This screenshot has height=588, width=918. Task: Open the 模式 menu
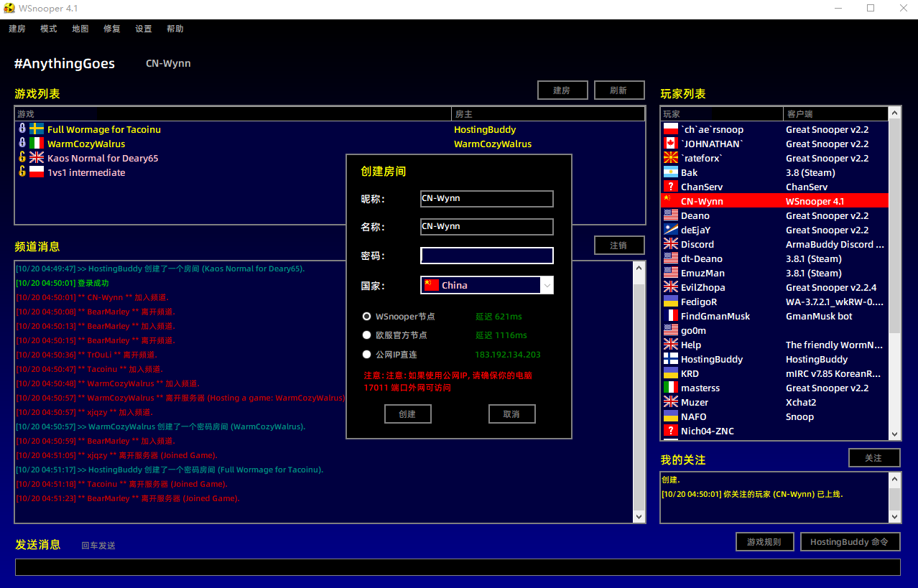pos(49,29)
